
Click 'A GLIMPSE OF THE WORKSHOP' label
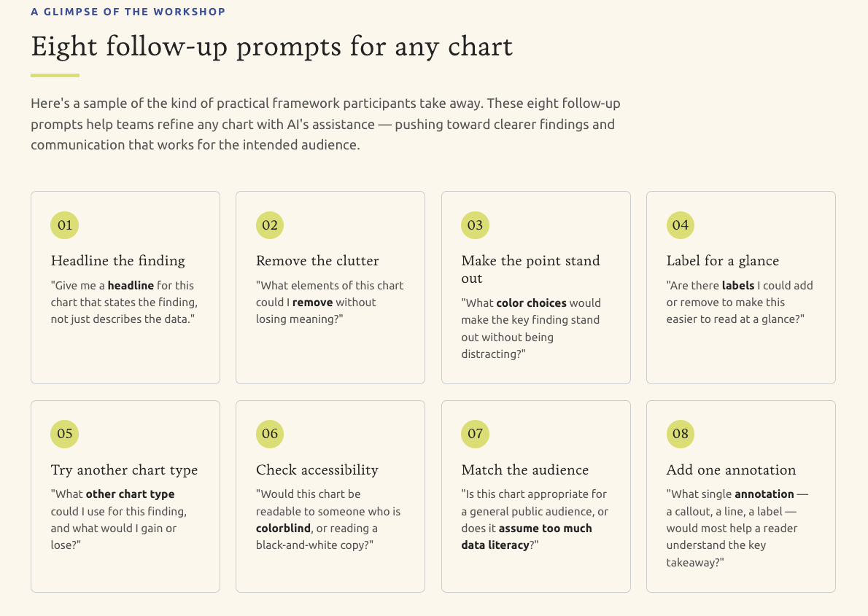(x=128, y=12)
